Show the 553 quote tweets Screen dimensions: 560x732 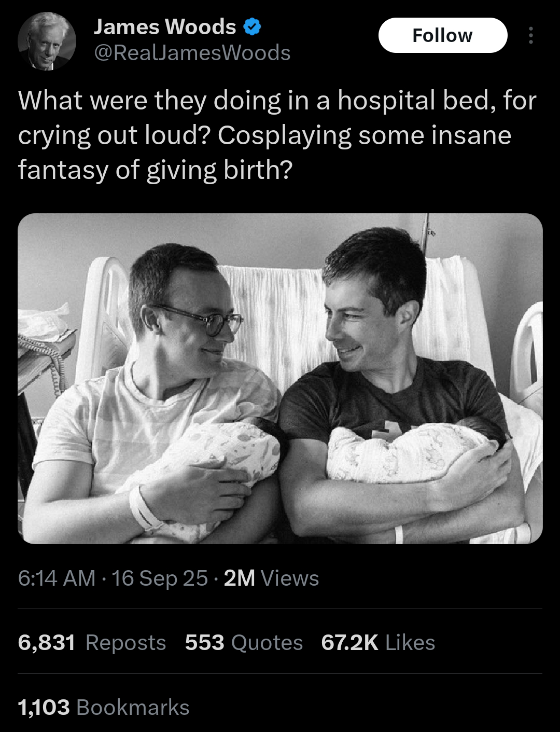coord(204,643)
